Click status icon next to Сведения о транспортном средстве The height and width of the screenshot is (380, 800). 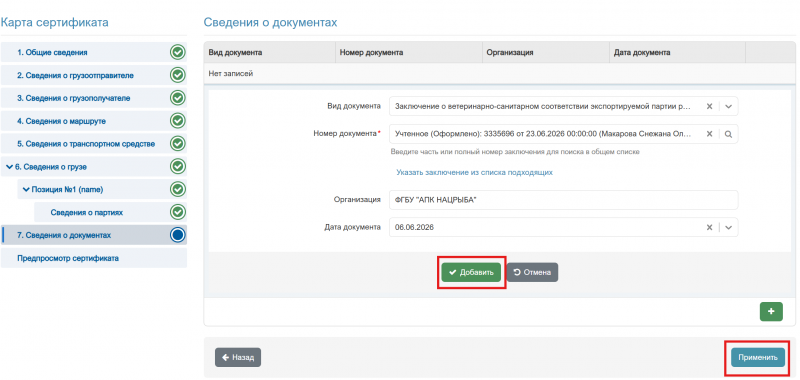pyautogui.click(x=177, y=143)
